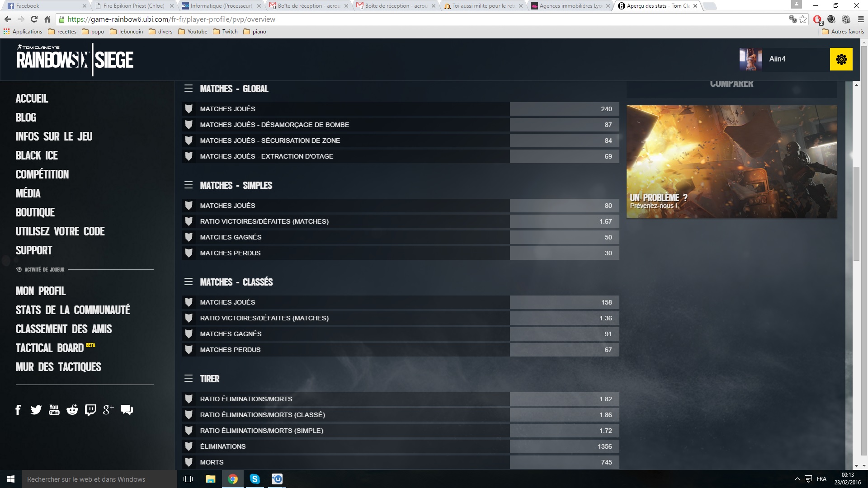Reload the page with refresh icon
Screen dimensions: 868x488
(x=34, y=19)
